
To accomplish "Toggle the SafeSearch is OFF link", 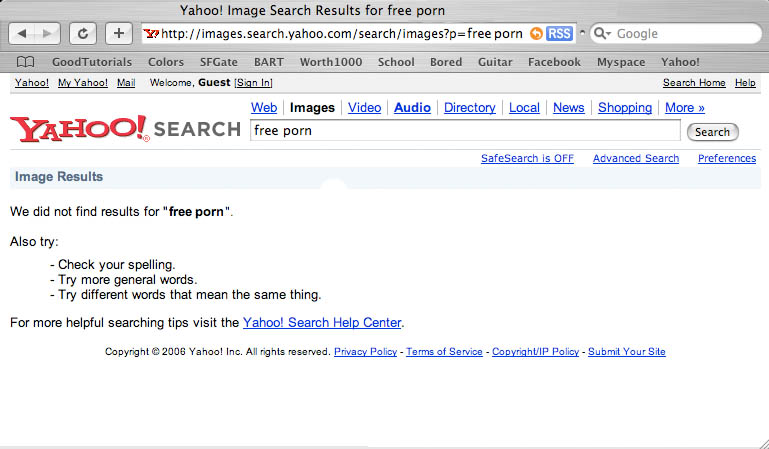I will (527, 158).
